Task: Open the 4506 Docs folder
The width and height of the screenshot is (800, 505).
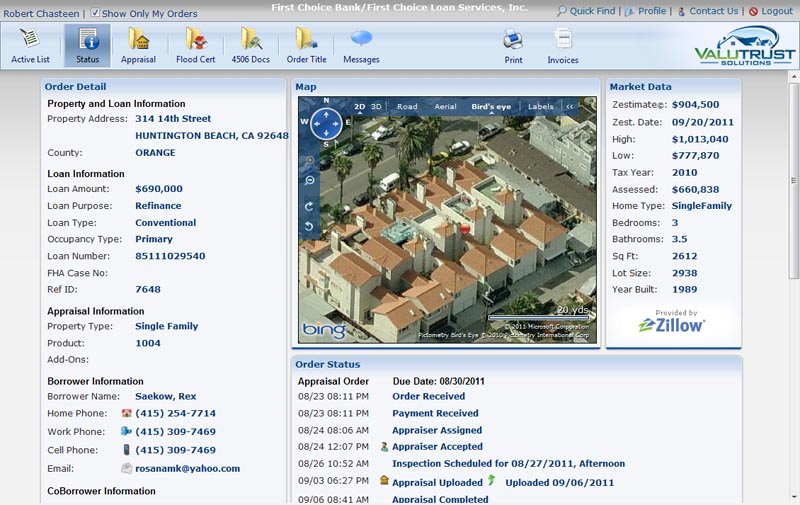Action: coord(250,46)
